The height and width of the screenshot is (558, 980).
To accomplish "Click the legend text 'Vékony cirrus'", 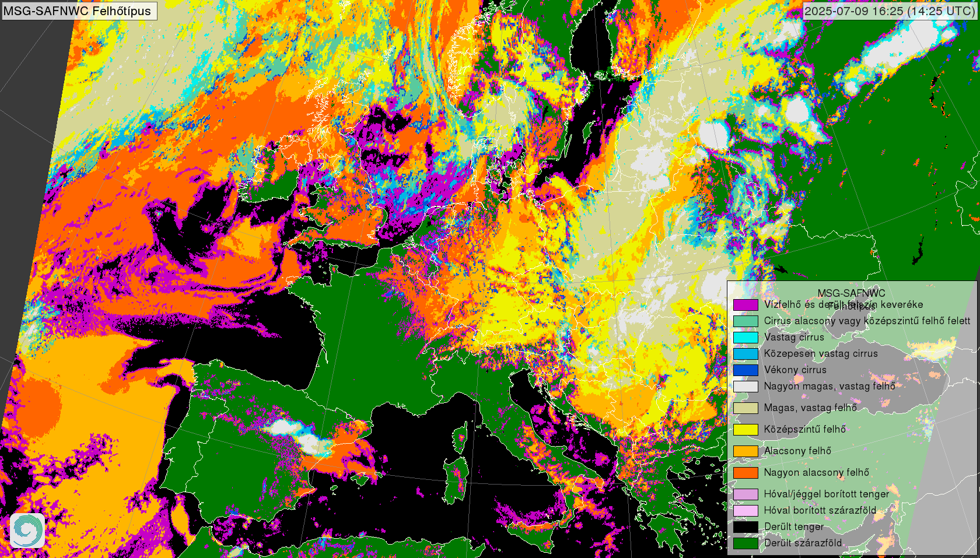I will tap(795, 370).
